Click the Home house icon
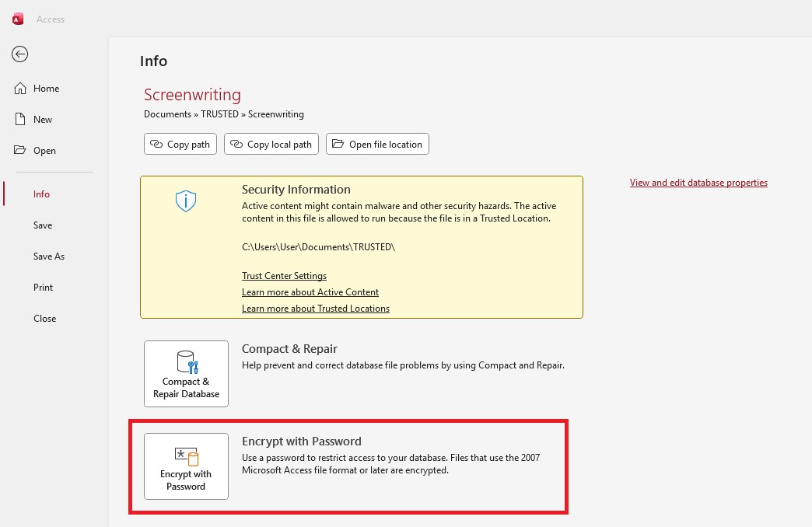Viewport: 812px width, 527px height. [x=20, y=89]
